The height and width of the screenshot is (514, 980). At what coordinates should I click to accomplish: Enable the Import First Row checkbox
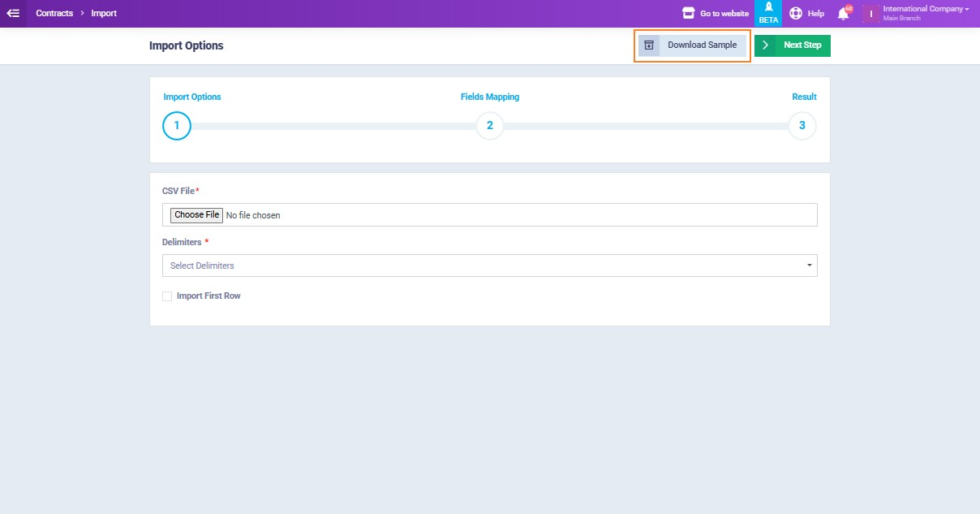167,296
